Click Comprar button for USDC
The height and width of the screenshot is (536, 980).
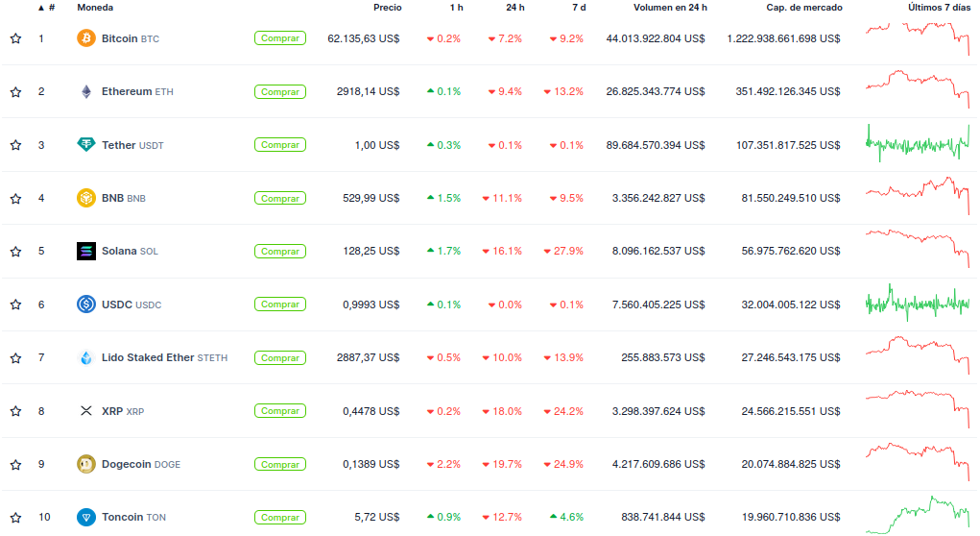click(280, 305)
